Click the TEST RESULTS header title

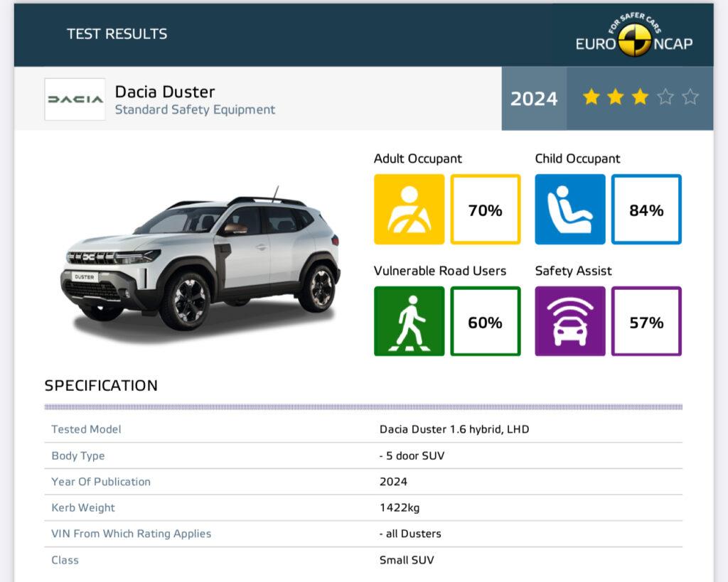[117, 34]
